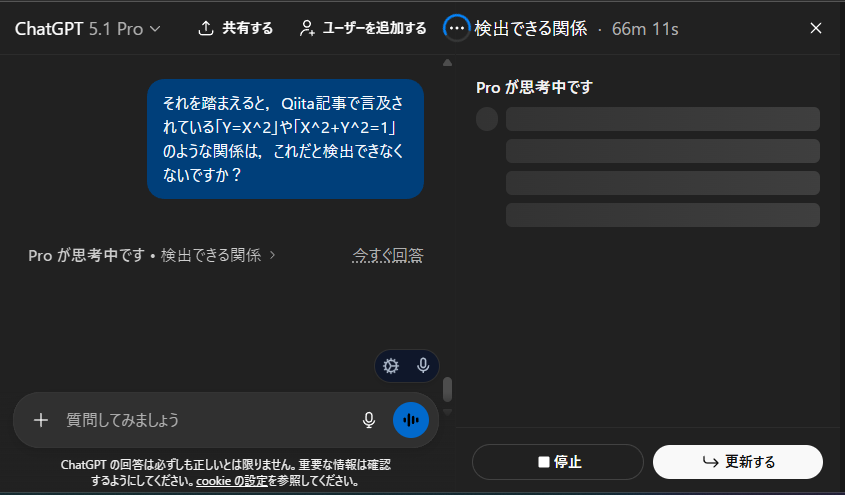Click the share upload icon
845x495 pixels.
pyautogui.click(x=206, y=29)
